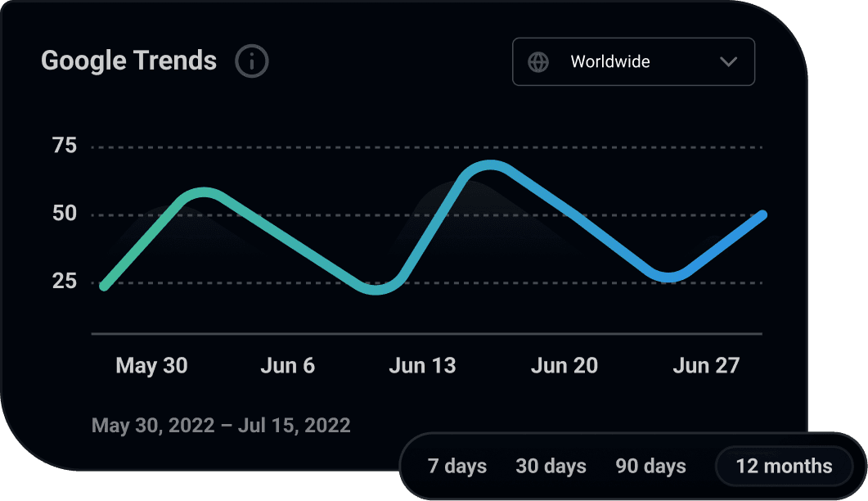Image resolution: width=868 pixels, height=501 pixels.
Task: Click the trend line start at May 30
Action: point(105,286)
